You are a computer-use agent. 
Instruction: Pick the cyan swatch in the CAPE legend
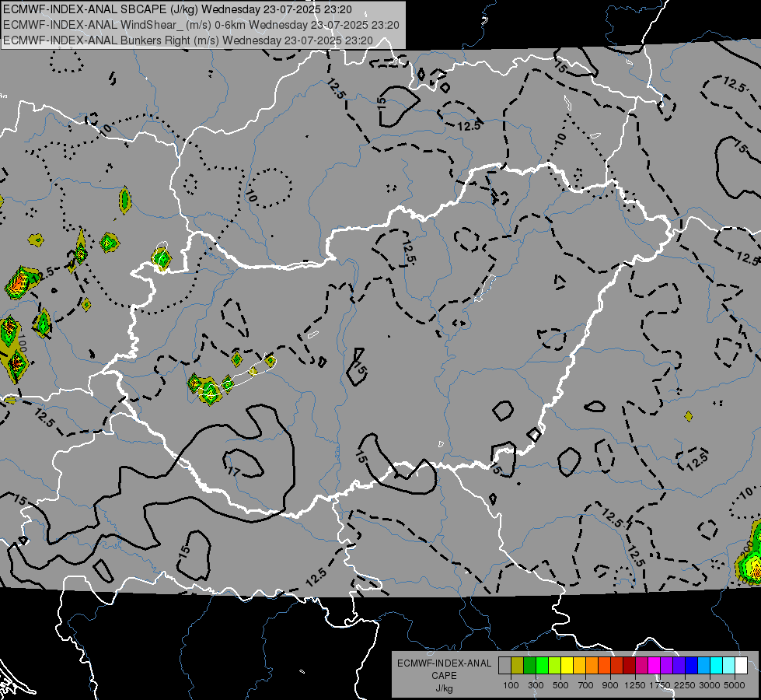click(716, 666)
